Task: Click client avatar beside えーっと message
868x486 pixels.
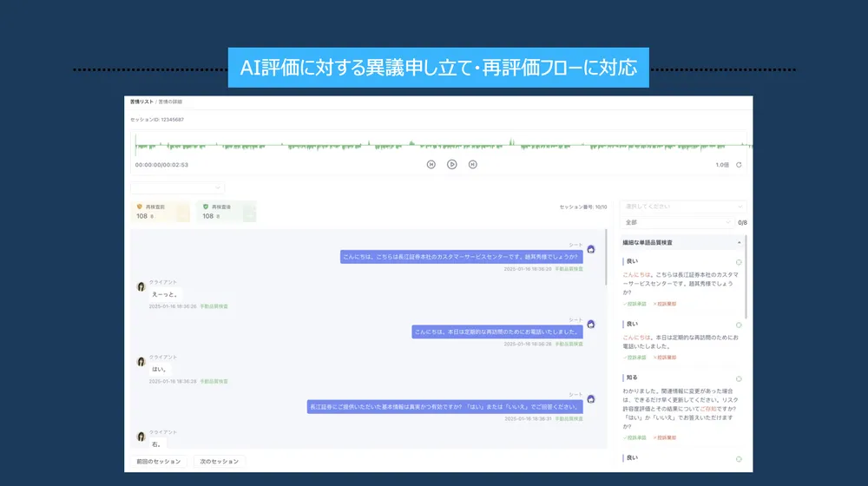Action: click(x=141, y=286)
